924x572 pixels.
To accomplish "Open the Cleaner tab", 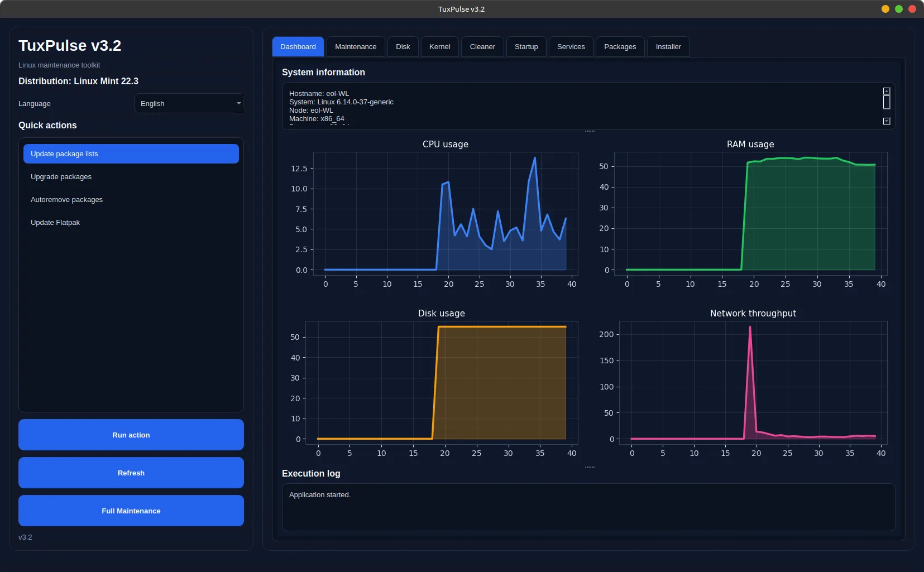I will pyautogui.click(x=481, y=47).
